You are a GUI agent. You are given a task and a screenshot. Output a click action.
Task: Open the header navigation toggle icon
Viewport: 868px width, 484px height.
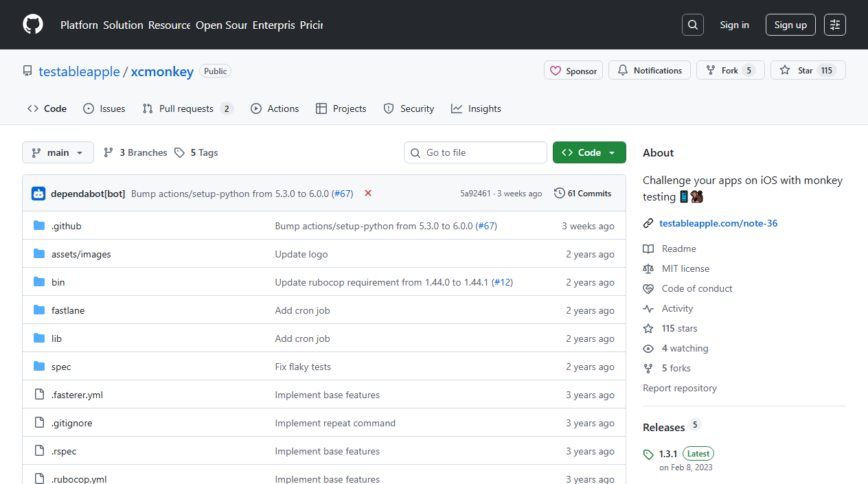(835, 25)
